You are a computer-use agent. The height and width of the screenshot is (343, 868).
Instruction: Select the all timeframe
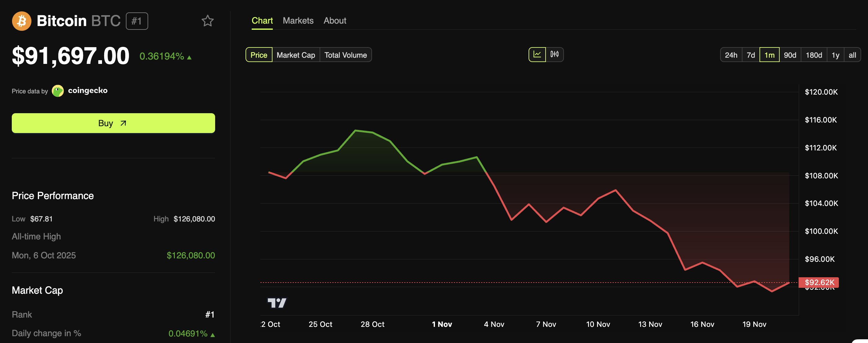click(x=852, y=55)
